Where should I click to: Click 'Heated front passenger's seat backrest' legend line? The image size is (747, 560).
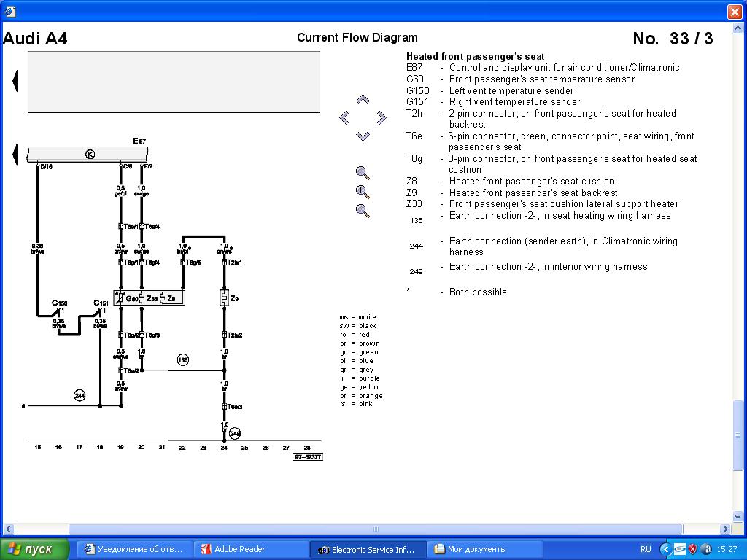click(x=533, y=192)
